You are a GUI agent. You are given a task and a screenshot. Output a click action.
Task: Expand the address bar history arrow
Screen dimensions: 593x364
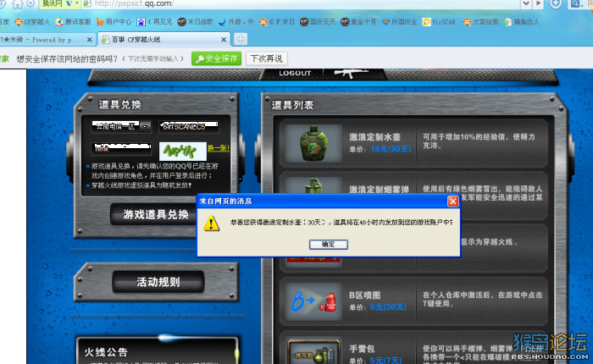click(x=526, y=3)
